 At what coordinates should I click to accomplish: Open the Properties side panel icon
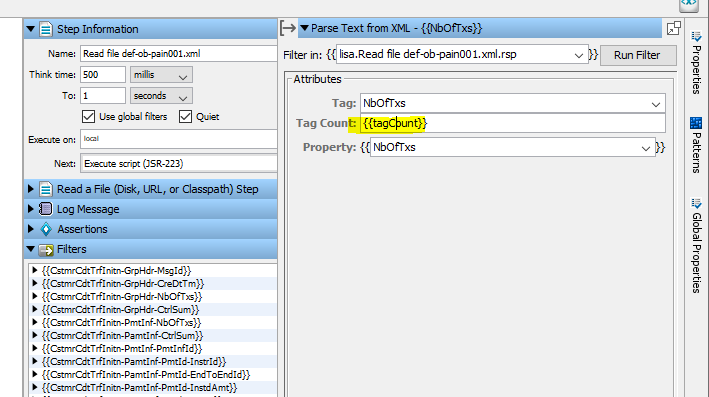[696, 37]
